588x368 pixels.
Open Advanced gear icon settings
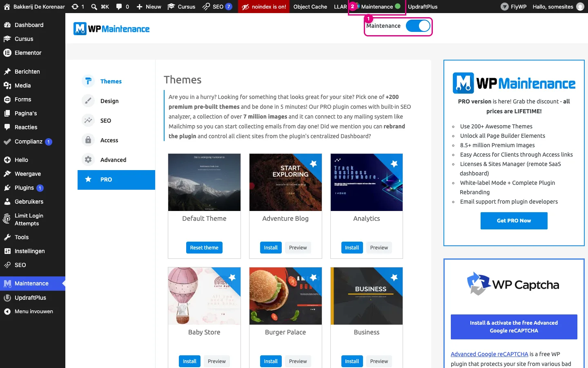pyautogui.click(x=88, y=159)
